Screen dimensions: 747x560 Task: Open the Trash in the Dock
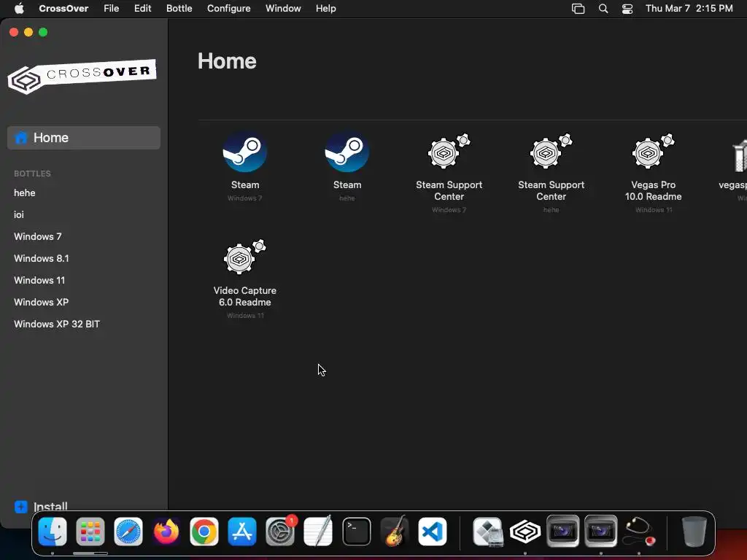click(694, 532)
